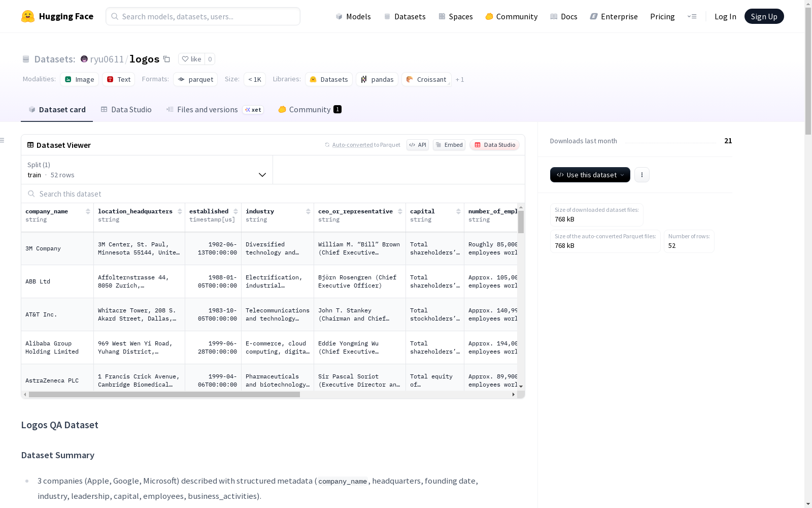Select the Alibaba Group Holding Limited cell
Viewport: 812px width, 508px height.
pos(57,347)
